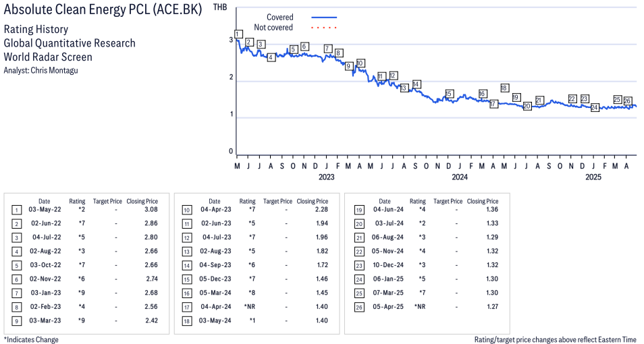This screenshot has height=344, width=644.
Task: Click marker 17 on the price chart
Action: (x=493, y=104)
